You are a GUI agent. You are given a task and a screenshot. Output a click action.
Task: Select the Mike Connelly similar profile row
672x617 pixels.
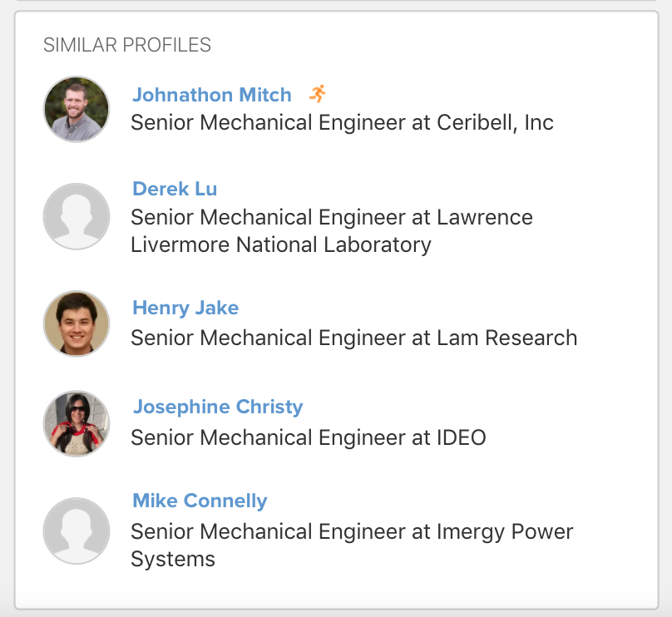pos(336,531)
